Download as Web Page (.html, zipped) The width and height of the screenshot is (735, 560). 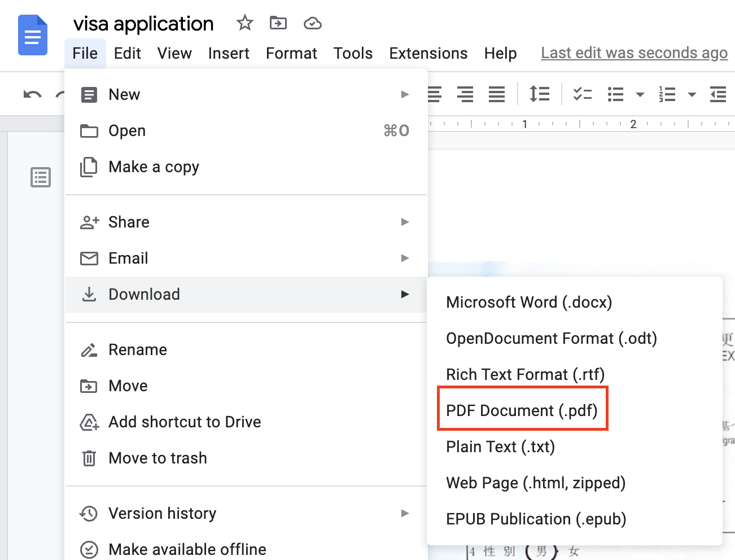pos(575,483)
